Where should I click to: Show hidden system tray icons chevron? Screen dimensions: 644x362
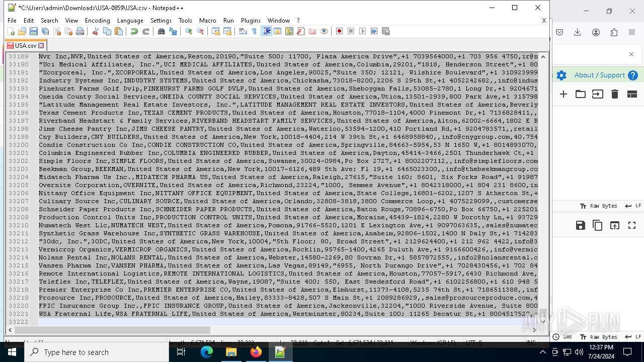coord(542,352)
